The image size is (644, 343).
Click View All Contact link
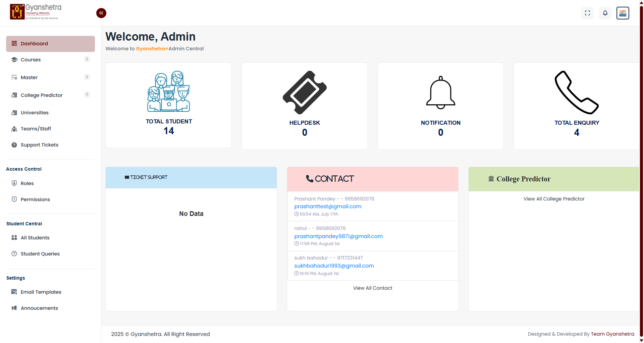pos(373,288)
